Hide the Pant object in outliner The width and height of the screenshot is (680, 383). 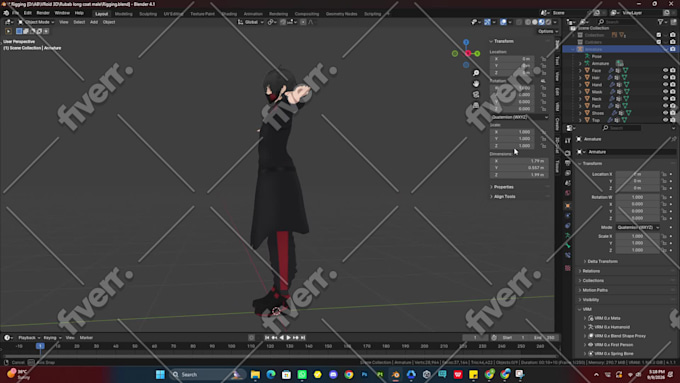point(665,106)
